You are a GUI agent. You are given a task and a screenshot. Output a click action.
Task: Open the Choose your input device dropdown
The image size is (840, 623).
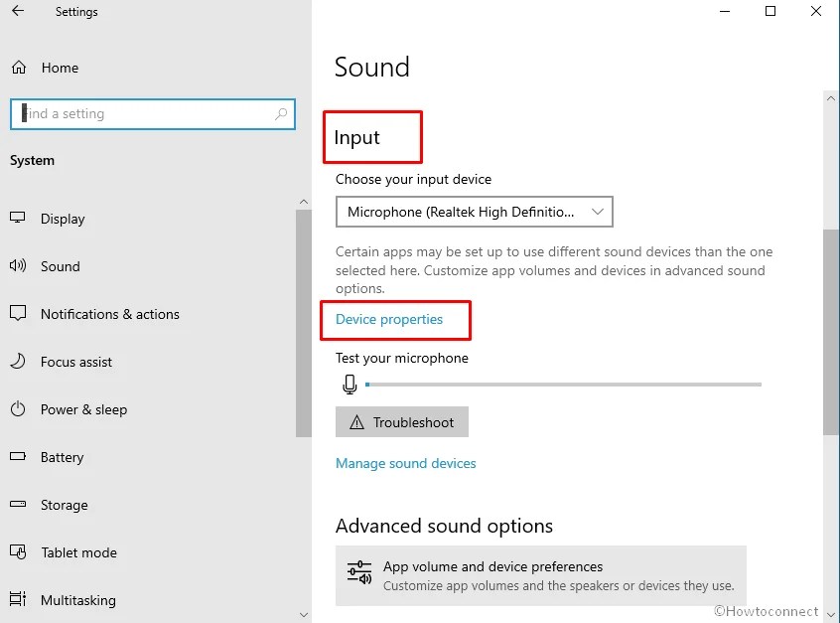pos(474,212)
